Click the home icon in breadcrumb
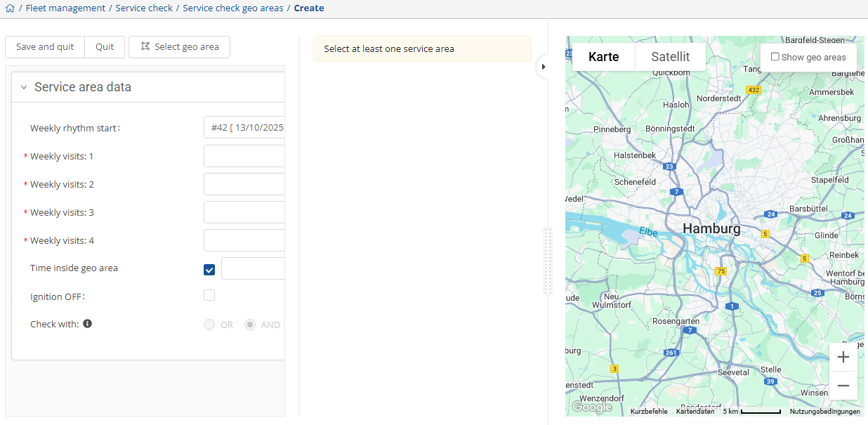The height and width of the screenshot is (425, 868). click(10, 8)
